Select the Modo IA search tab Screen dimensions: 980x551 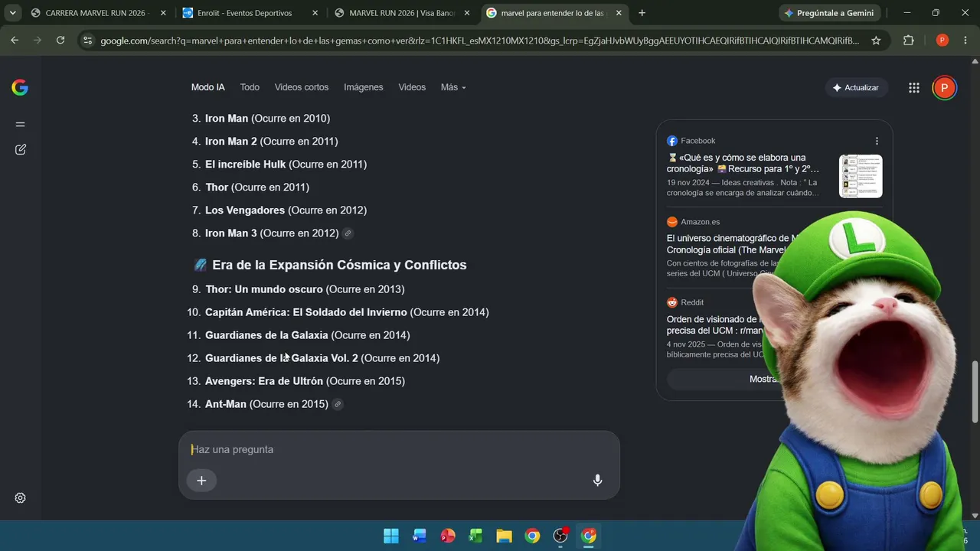pyautogui.click(x=208, y=87)
